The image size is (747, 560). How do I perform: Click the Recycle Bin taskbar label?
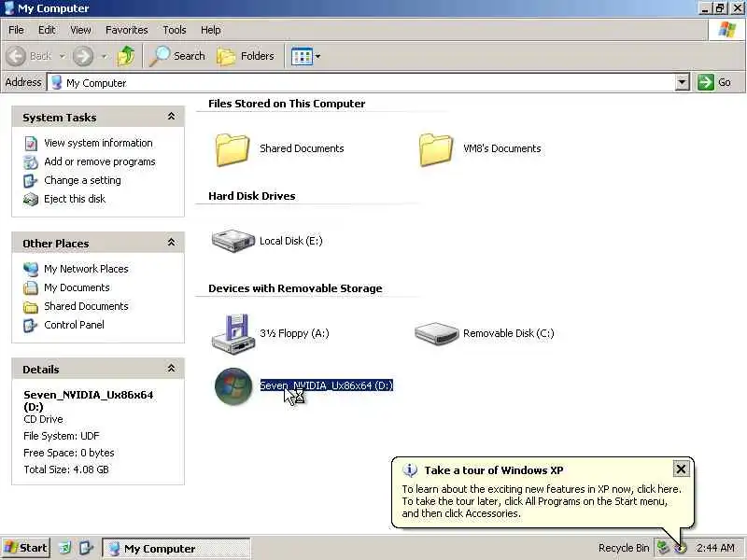[x=624, y=548]
